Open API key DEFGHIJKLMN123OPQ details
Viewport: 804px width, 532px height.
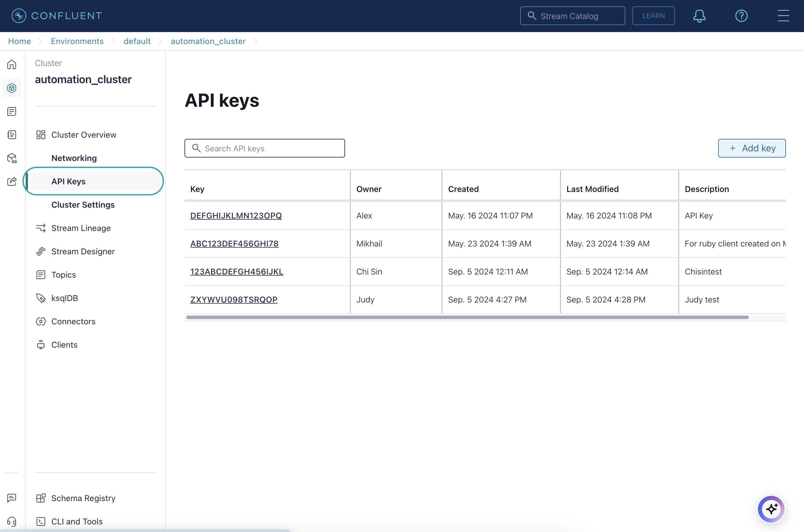[x=236, y=216]
